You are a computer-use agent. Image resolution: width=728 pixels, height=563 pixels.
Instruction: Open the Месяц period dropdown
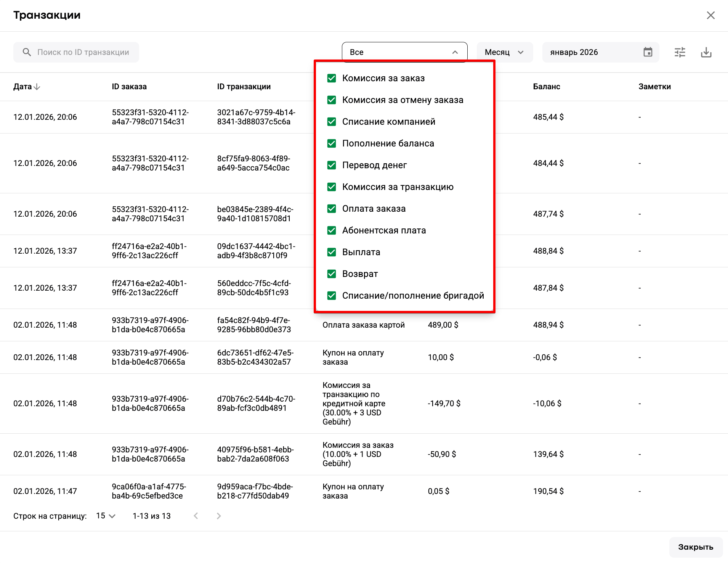point(505,52)
